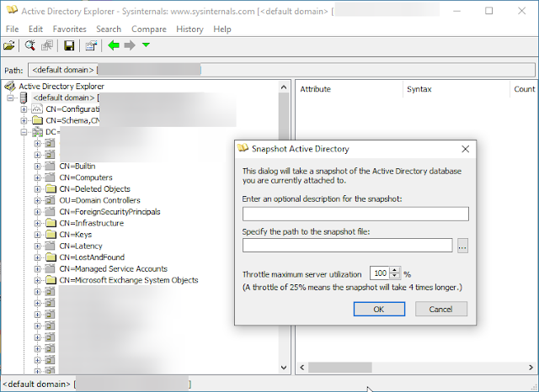The image size is (539, 392).
Task: Expand the CN=Builtin node
Action: pos(37,167)
